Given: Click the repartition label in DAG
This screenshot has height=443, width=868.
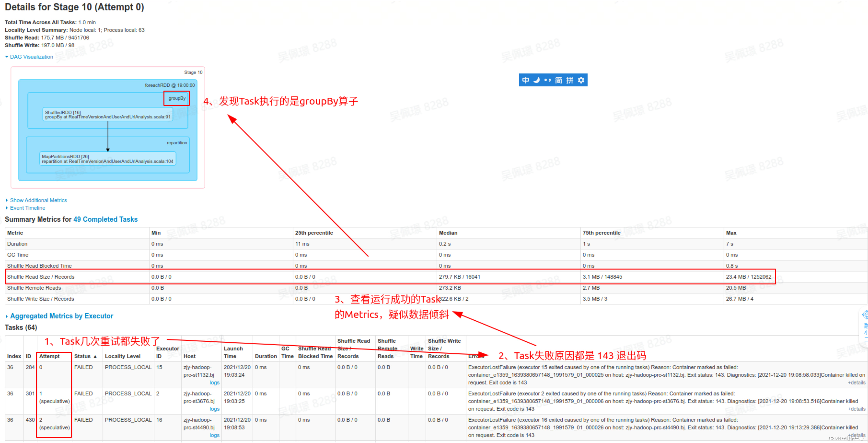Looking at the screenshot, I should (x=177, y=143).
